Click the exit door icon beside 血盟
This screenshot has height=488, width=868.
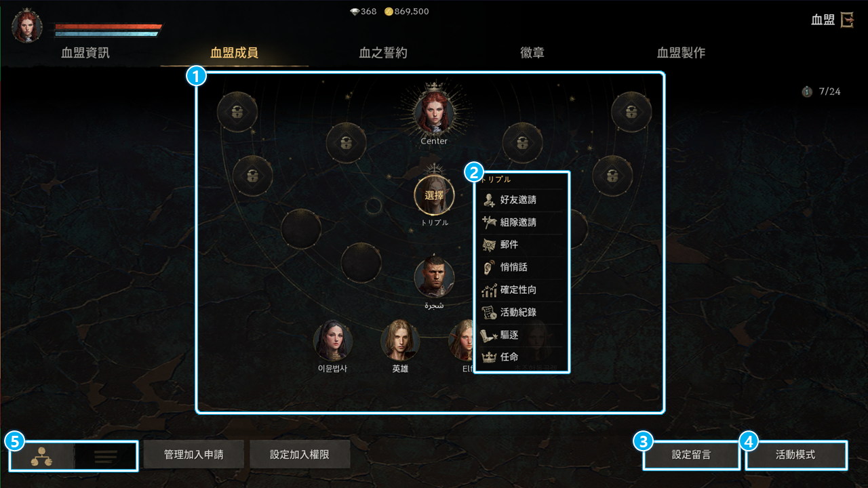click(847, 20)
